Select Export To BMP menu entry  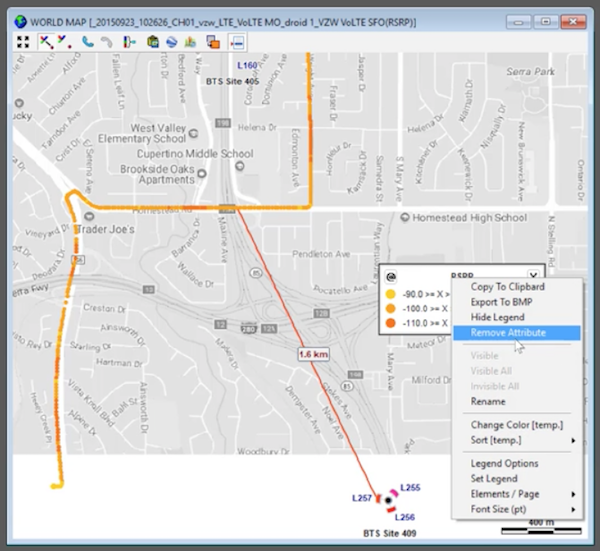(x=501, y=302)
